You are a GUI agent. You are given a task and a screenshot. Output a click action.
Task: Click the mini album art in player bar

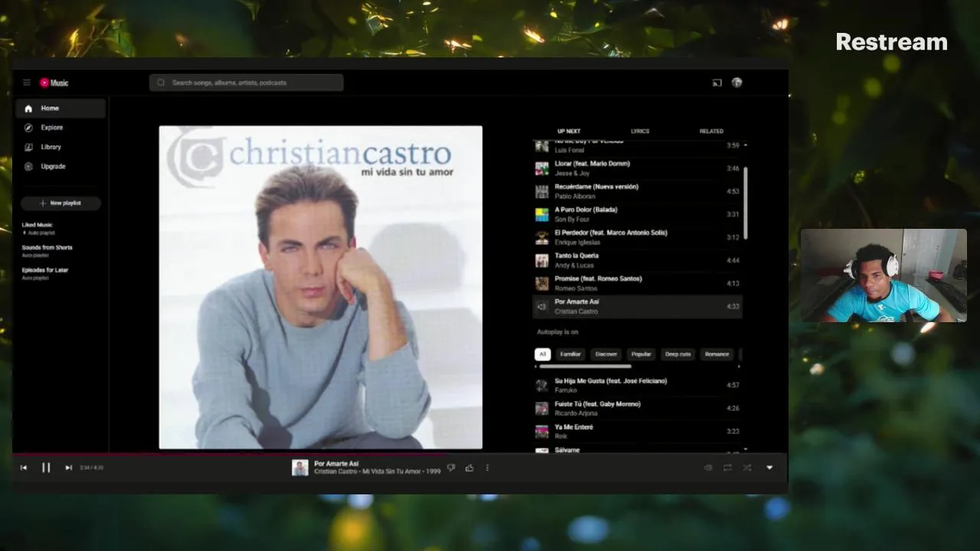[x=300, y=468]
